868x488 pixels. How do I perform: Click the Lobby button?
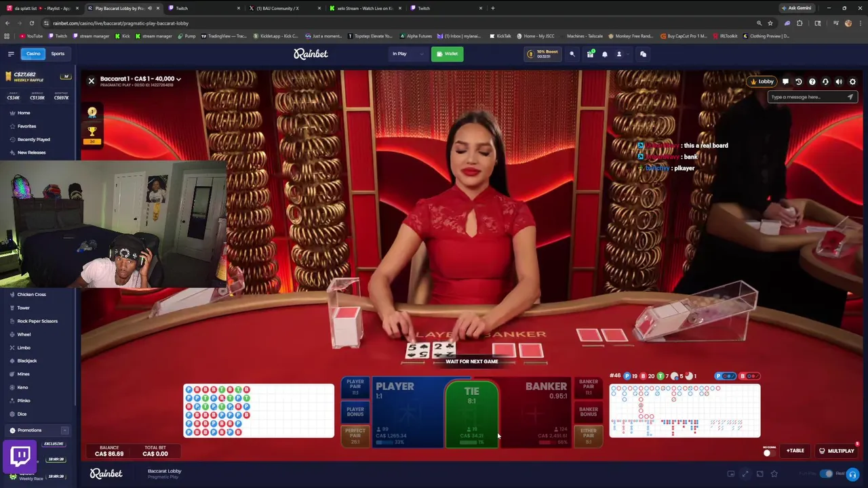click(762, 82)
